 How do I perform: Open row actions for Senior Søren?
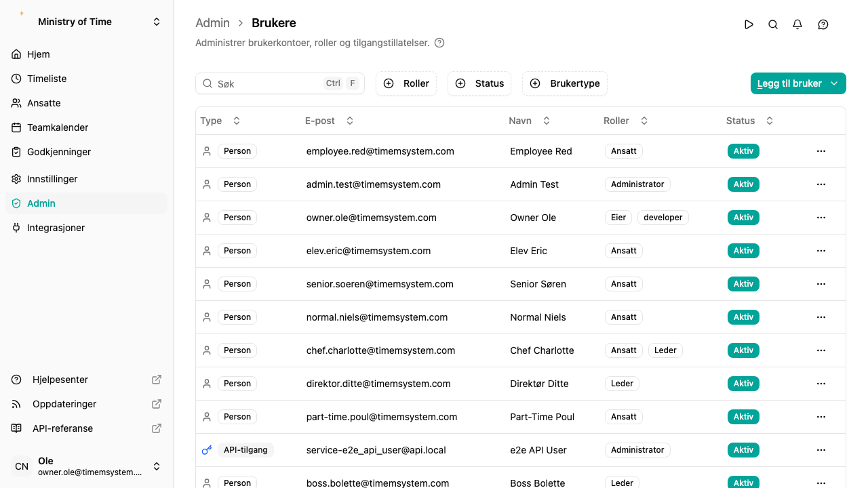point(821,284)
